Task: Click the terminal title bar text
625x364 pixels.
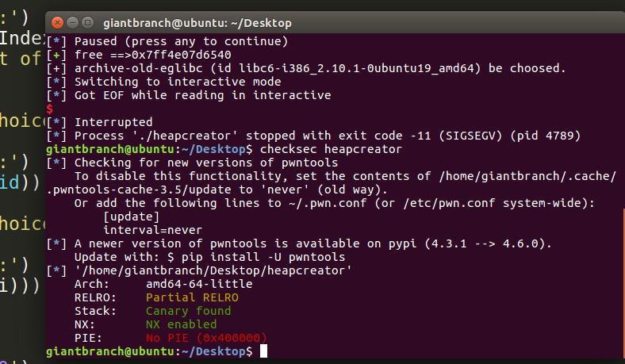Action: point(197,23)
